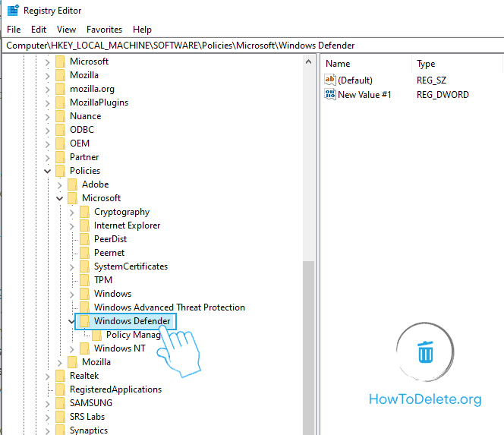Click the registry address bar path
This screenshot has width=504, height=435.
181,46
